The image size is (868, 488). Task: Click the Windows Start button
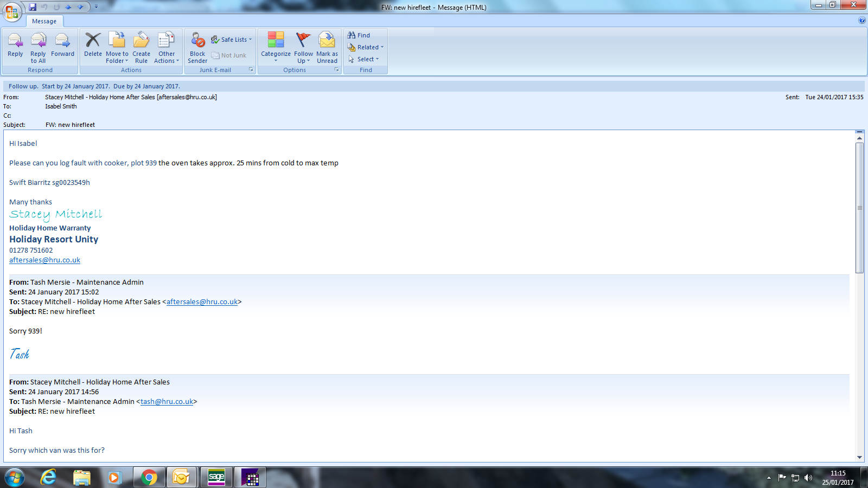[14, 478]
